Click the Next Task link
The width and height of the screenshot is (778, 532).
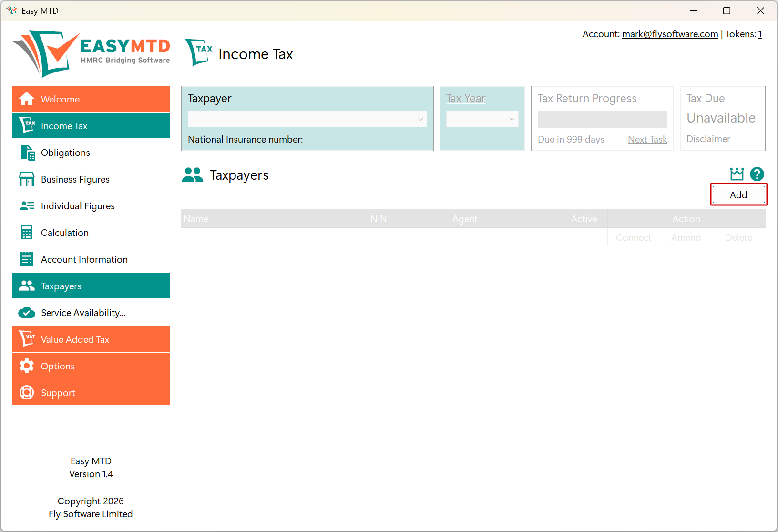(x=647, y=139)
